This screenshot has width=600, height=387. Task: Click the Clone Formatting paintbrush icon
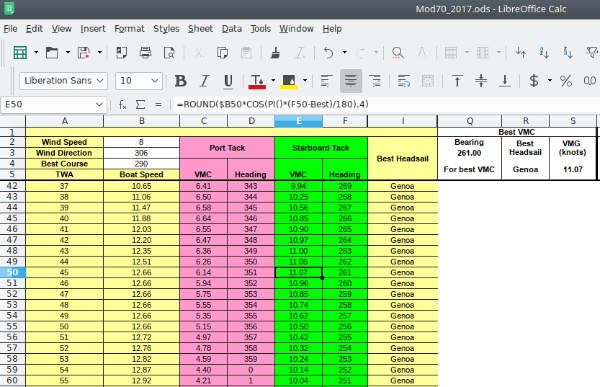point(275,52)
